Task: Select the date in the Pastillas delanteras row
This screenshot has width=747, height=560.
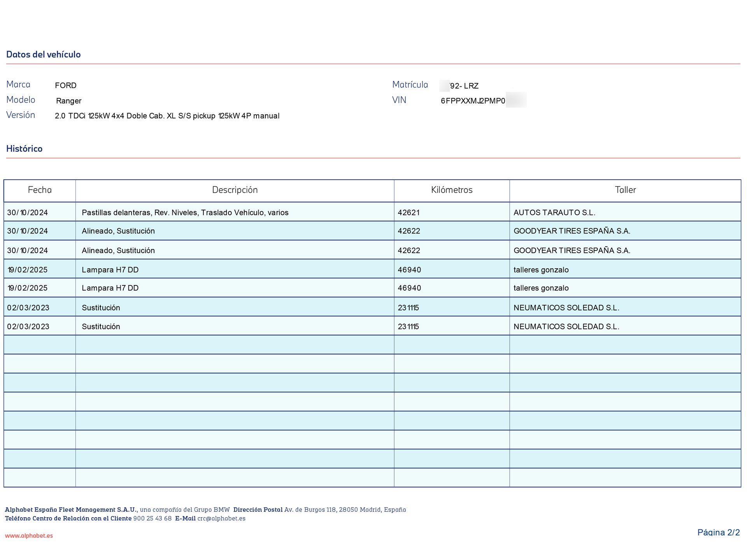Action: click(x=28, y=213)
